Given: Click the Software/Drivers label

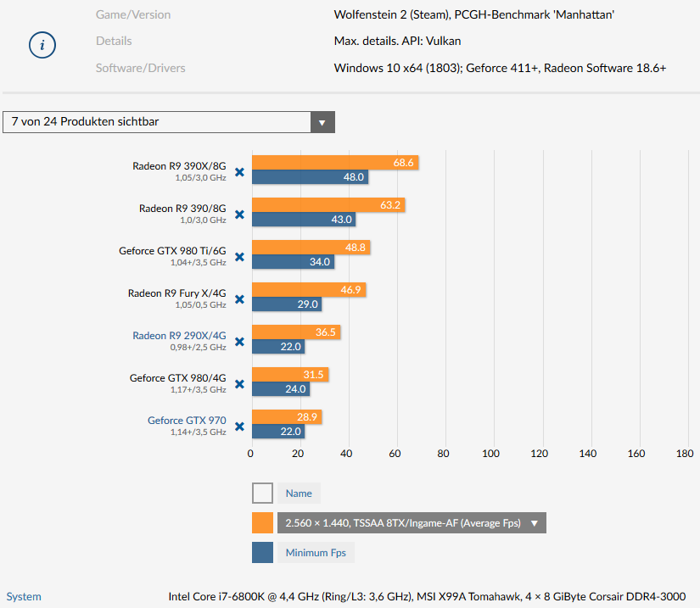Looking at the screenshot, I should pyautogui.click(x=141, y=68).
